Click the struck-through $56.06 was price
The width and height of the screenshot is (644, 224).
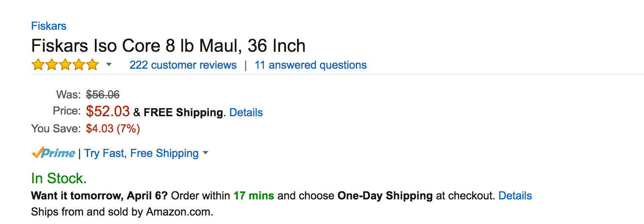click(103, 95)
